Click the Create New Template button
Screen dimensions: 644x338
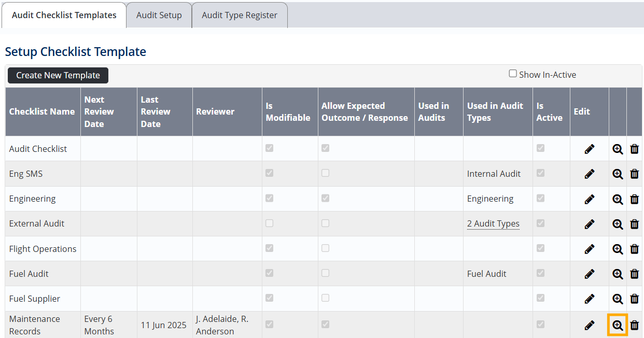click(58, 75)
